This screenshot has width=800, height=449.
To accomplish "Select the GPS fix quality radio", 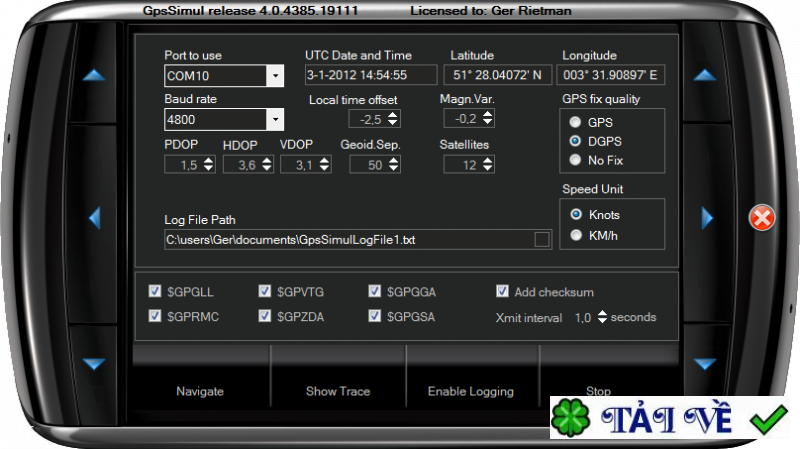I will click(575, 122).
